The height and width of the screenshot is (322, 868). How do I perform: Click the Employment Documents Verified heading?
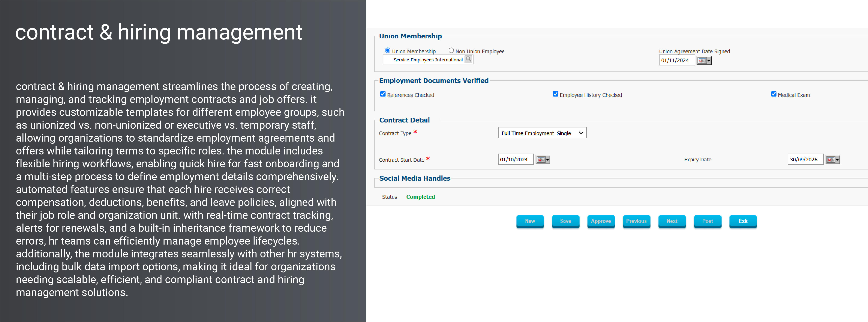coord(434,80)
